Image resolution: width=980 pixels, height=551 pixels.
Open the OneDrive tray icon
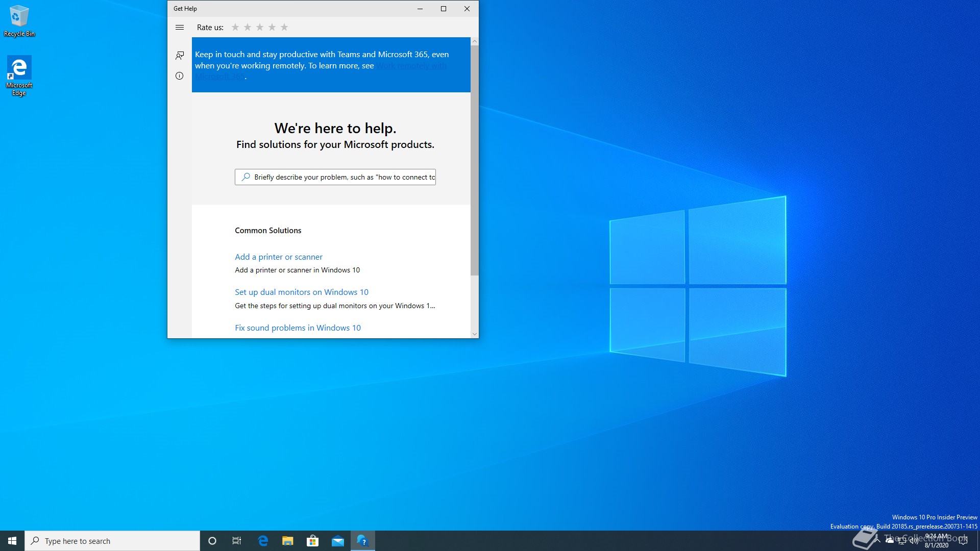point(890,541)
